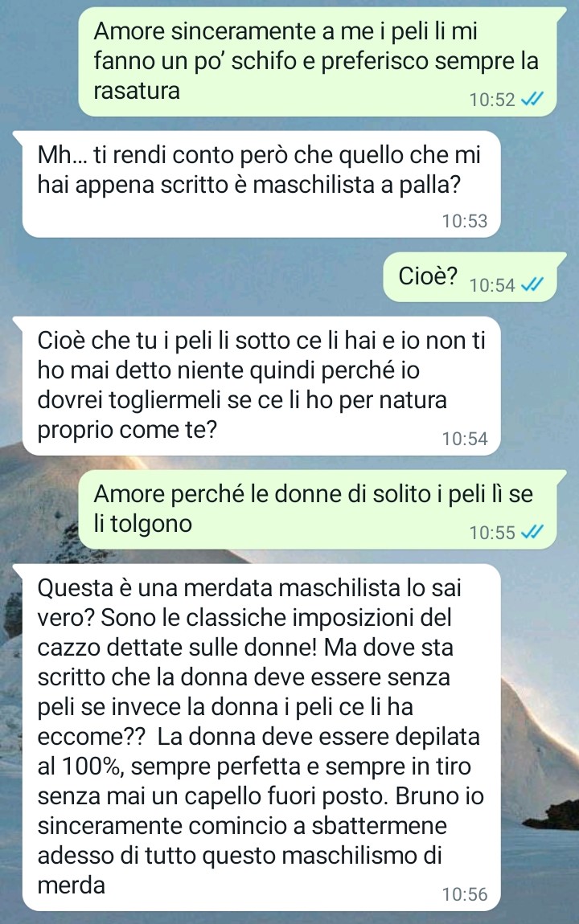This screenshot has width=579, height=924.
Task: Click the 10:53 timestamp
Action: tap(465, 221)
